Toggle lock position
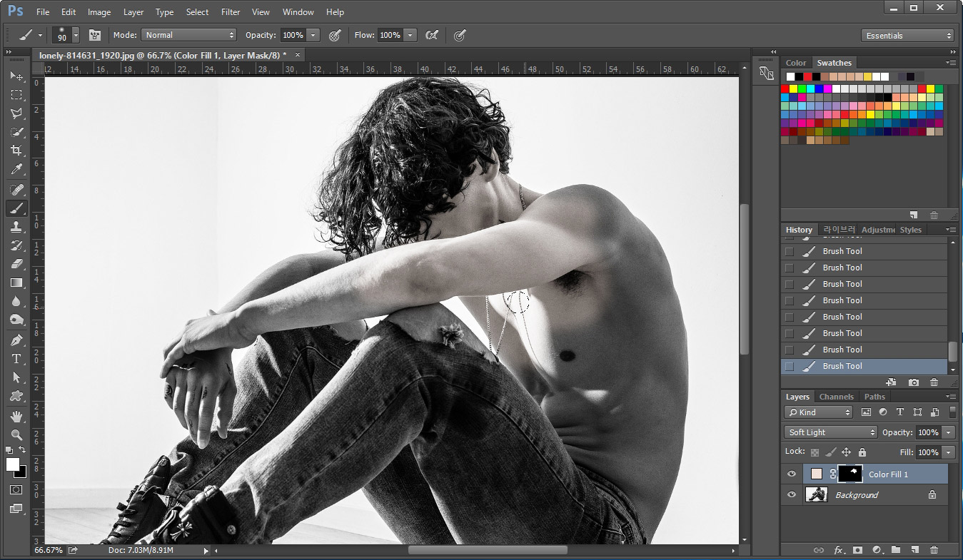The width and height of the screenshot is (963, 560). pos(847,452)
